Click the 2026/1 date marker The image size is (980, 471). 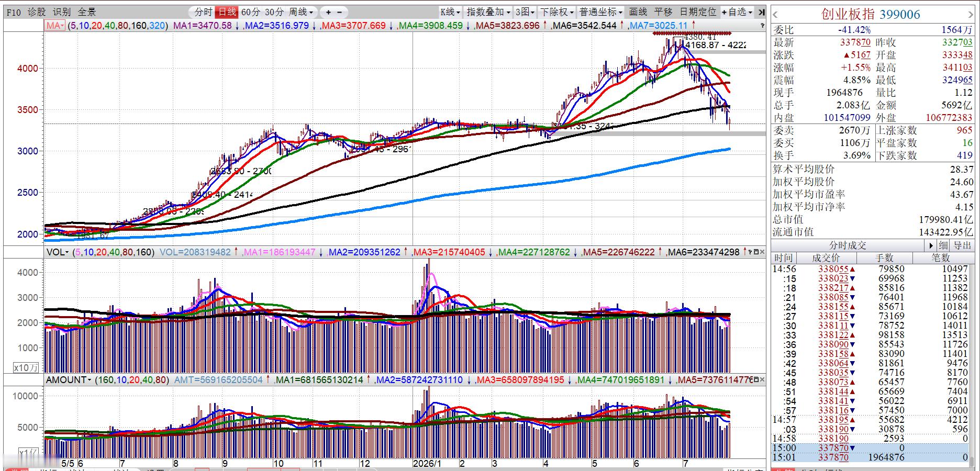point(427,464)
